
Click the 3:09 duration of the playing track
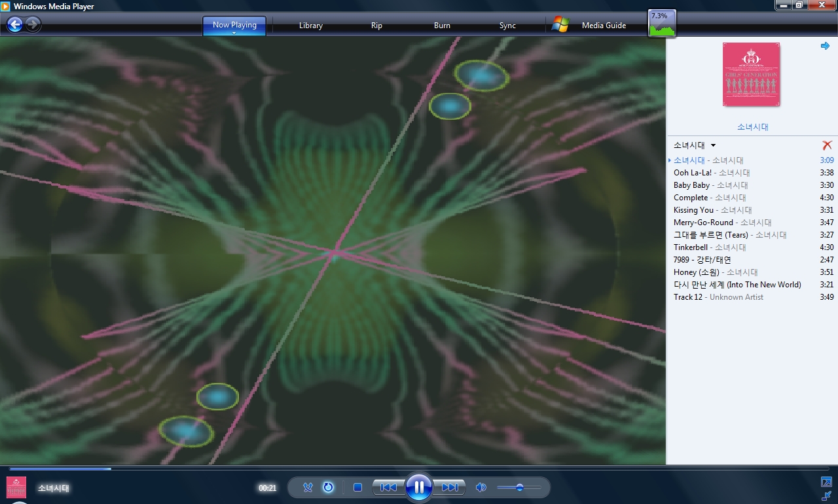pyautogui.click(x=827, y=160)
